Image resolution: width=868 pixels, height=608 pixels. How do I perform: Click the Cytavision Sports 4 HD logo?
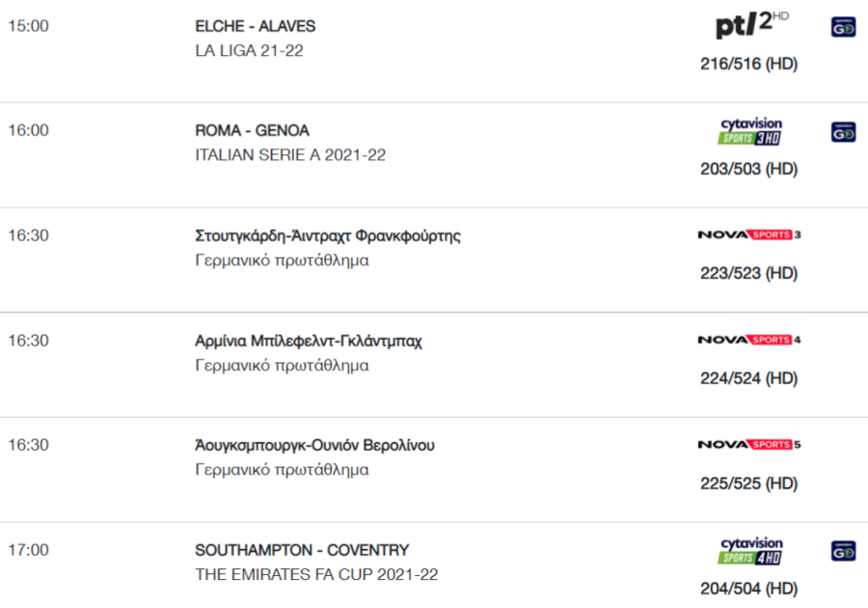coord(750,551)
